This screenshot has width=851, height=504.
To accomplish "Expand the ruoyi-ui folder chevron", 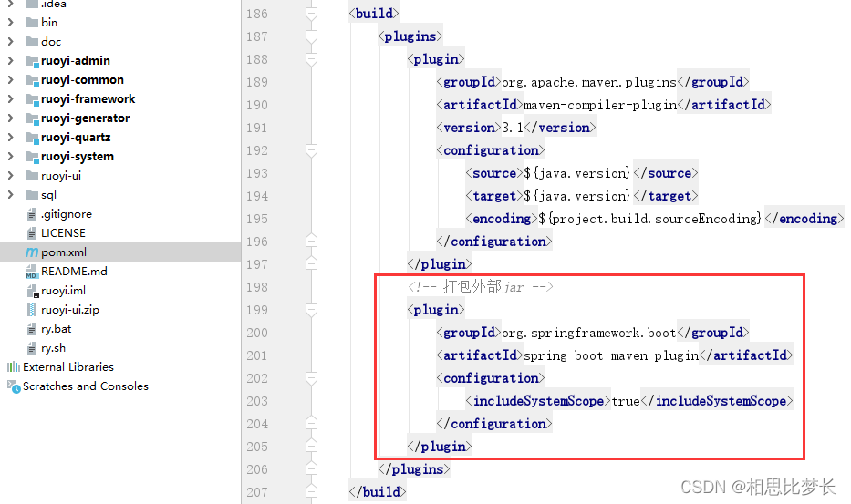I will click(x=10, y=175).
